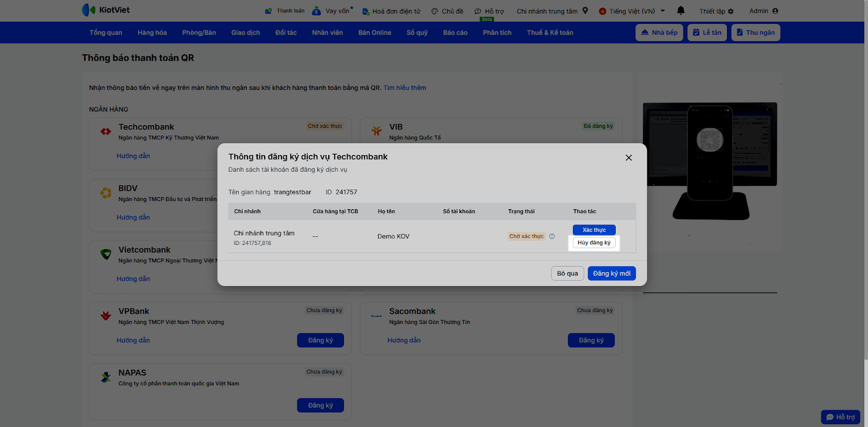Open the Giao dịch menu

(246, 33)
